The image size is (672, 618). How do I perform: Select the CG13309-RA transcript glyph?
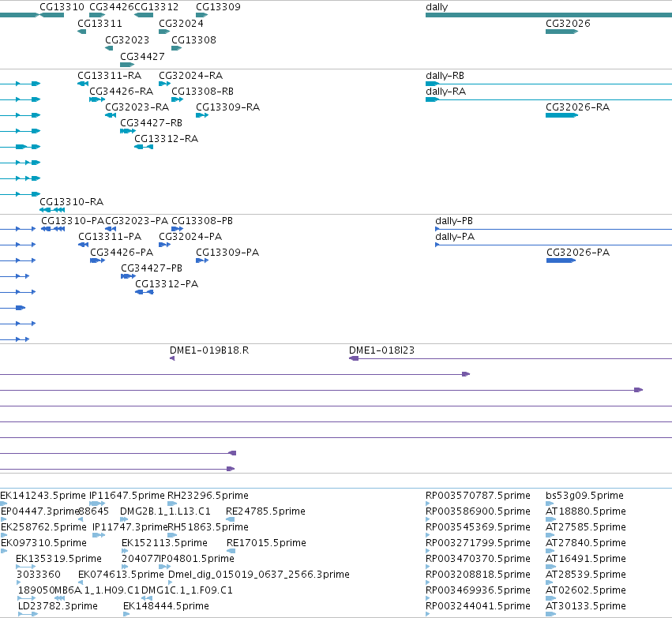pyautogui.click(x=202, y=115)
